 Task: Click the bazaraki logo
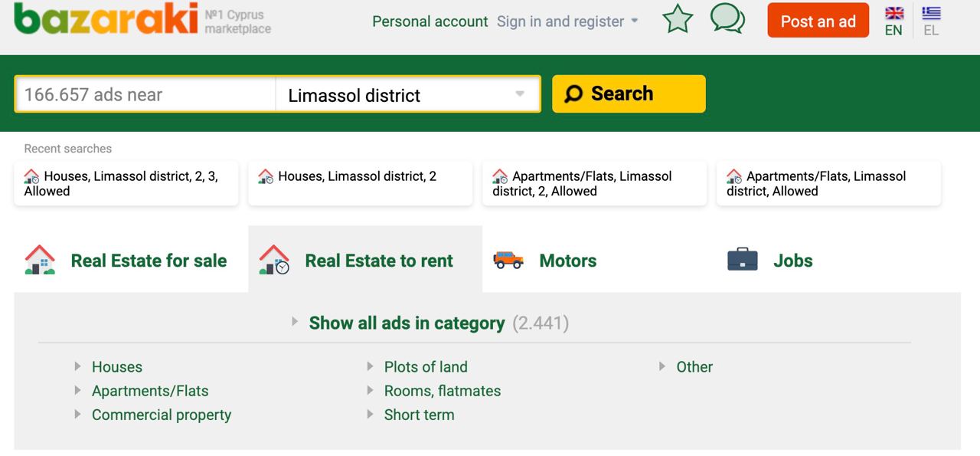coord(106,18)
